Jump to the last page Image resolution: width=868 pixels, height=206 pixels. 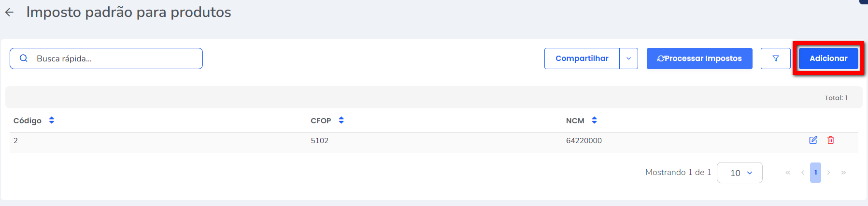pos(843,173)
